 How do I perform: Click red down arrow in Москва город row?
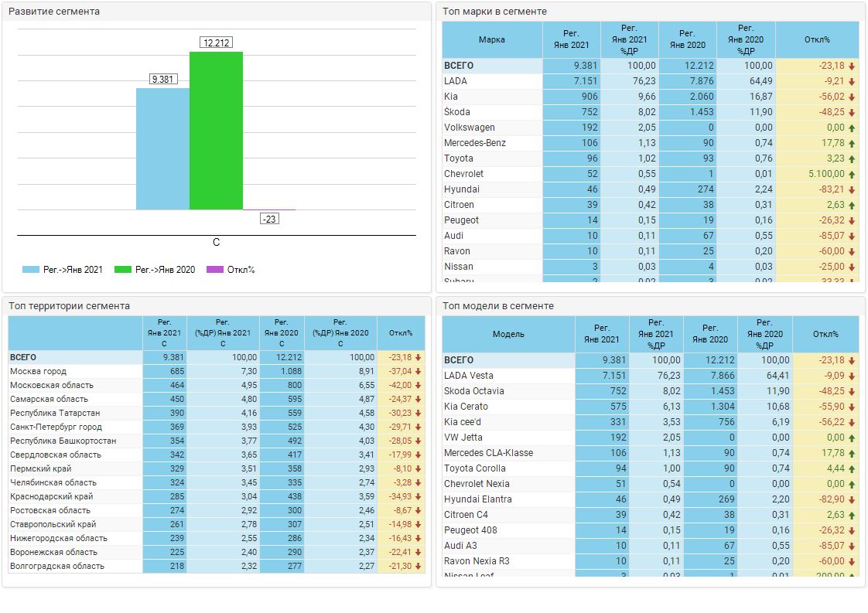(419, 372)
